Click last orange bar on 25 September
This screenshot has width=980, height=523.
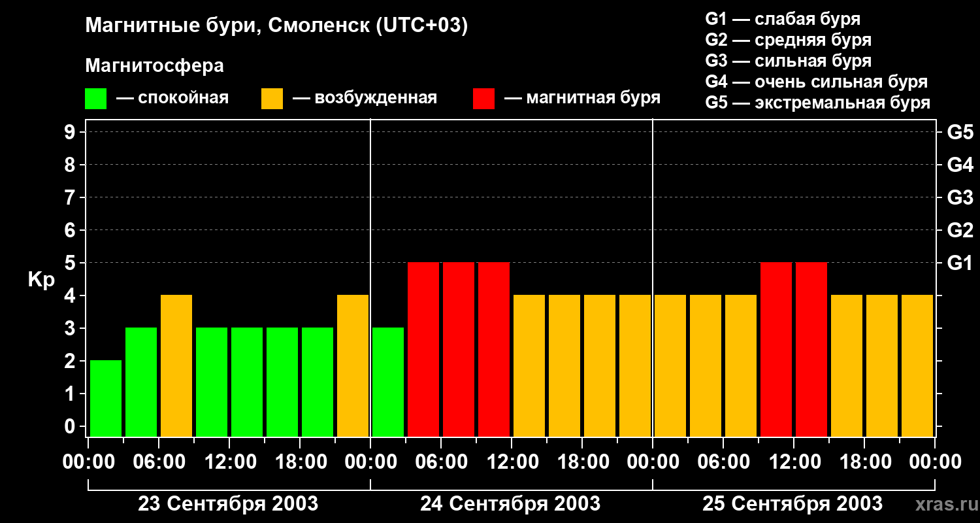(x=917, y=365)
